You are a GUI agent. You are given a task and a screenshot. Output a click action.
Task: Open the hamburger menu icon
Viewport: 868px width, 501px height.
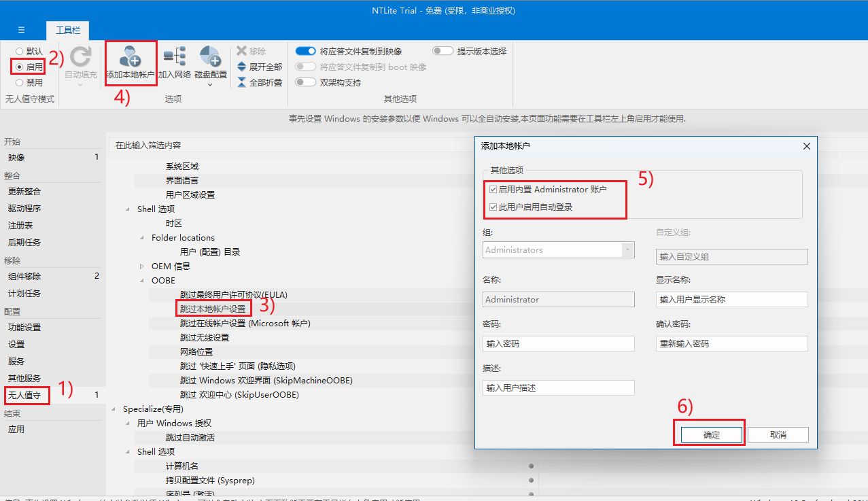click(x=22, y=30)
